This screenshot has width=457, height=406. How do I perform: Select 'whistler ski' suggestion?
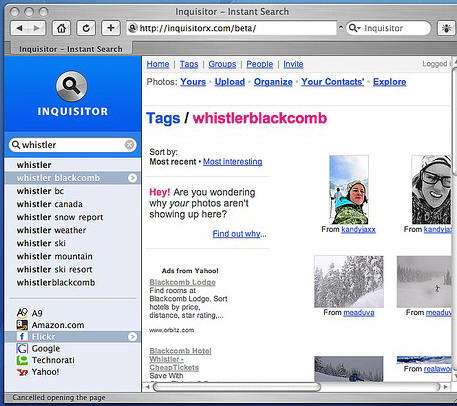72,243
